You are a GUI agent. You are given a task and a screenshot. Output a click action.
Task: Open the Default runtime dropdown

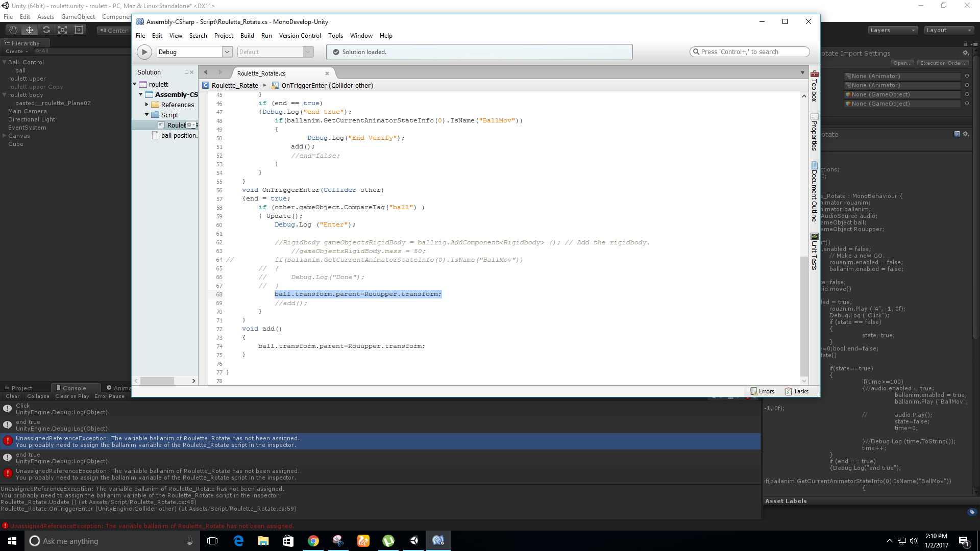pos(275,52)
